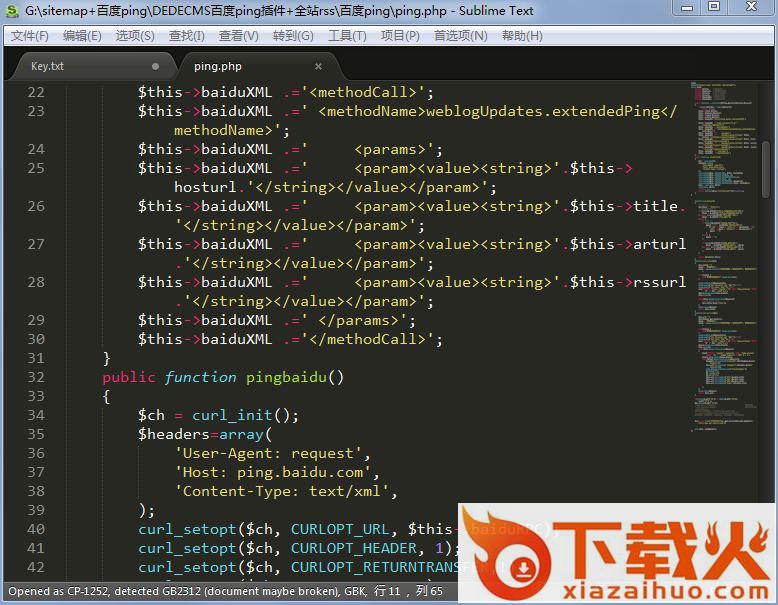Image resolution: width=778 pixels, height=605 pixels.
Task: Click the 行 11, 列 65 position indicator
Action: [408, 591]
